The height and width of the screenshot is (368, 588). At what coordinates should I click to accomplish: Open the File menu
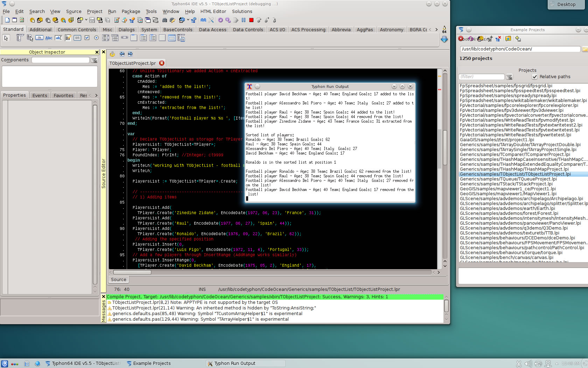pyautogui.click(x=6, y=12)
